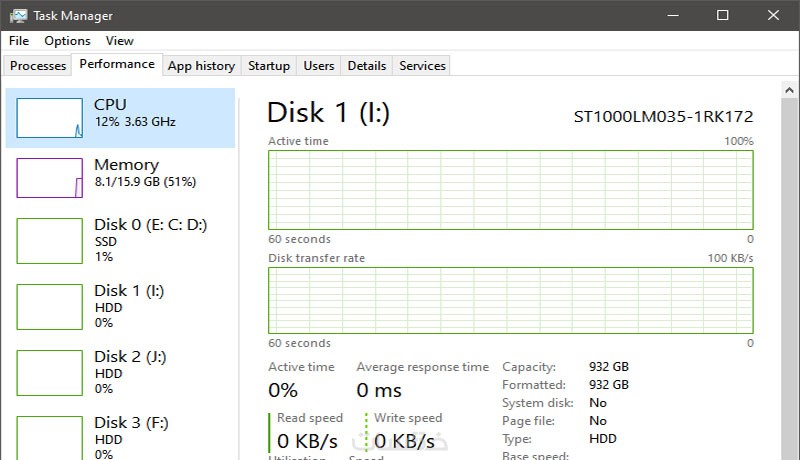Open the Users tab
This screenshot has height=460, width=800.
318,66
